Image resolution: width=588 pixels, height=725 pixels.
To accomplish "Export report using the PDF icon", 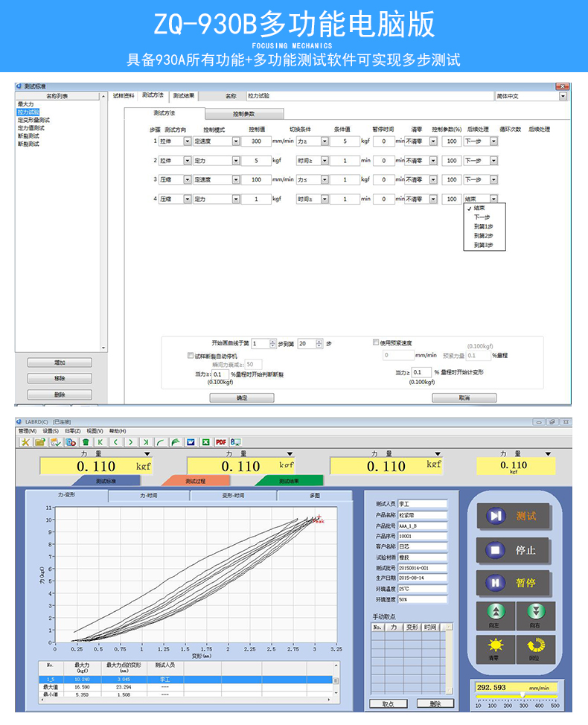I will coord(220,442).
